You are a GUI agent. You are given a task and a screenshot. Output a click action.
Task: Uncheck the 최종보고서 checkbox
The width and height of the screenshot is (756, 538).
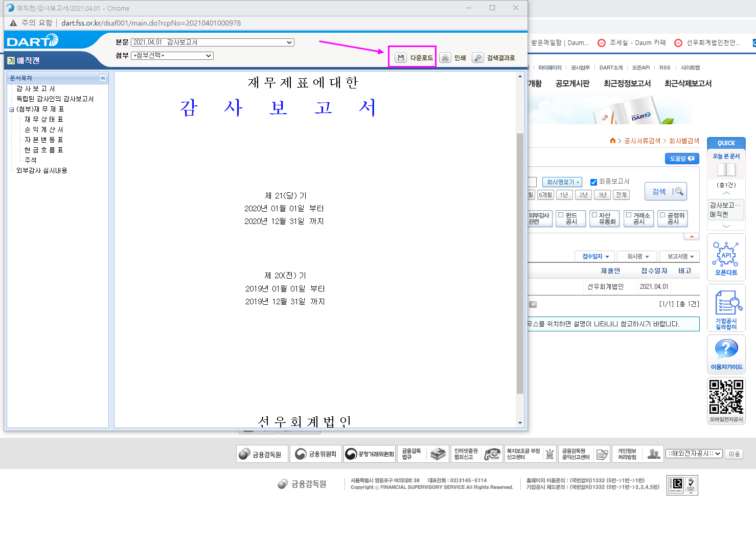coord(593,182)
